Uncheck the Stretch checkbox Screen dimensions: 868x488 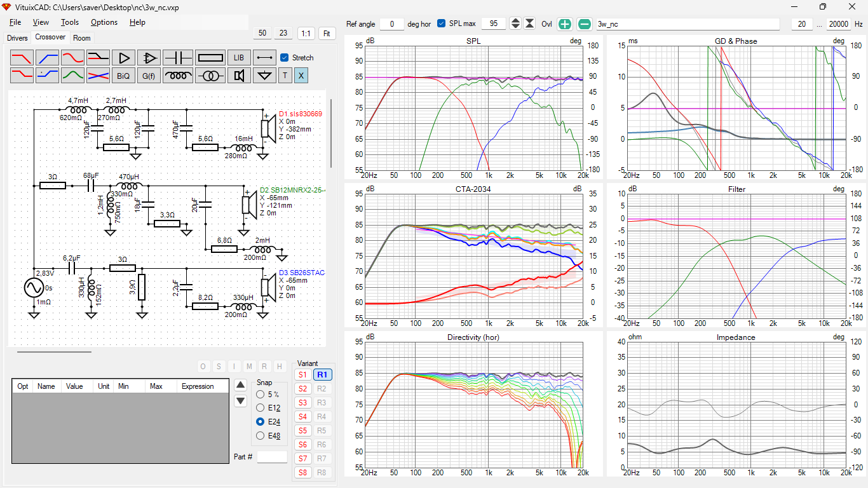[285, 58]
